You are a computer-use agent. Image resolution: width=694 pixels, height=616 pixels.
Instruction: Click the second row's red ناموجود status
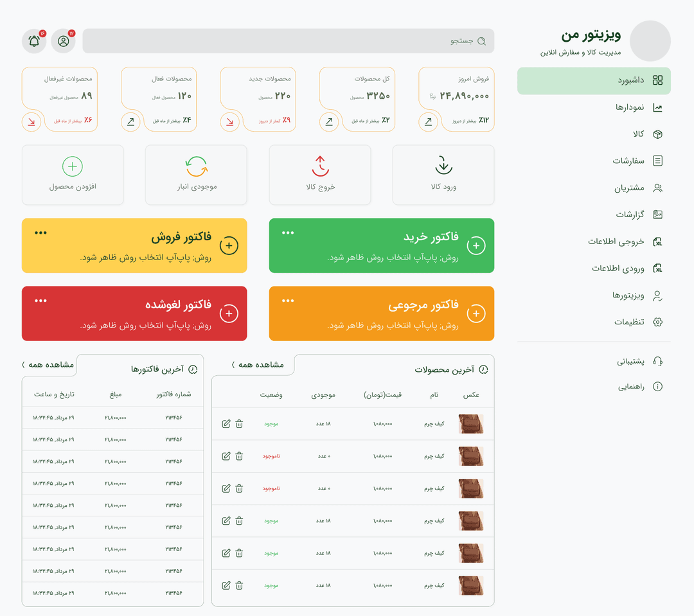[x=271, y=456]
